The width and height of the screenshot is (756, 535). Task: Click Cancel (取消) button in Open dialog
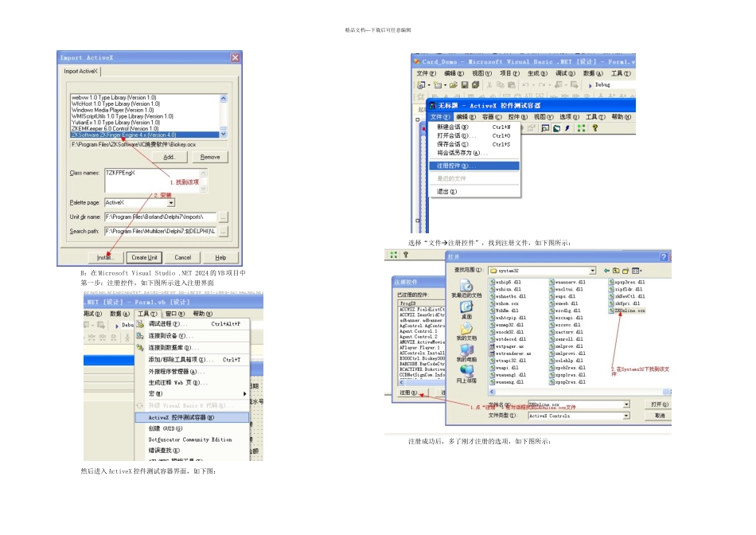659,416
